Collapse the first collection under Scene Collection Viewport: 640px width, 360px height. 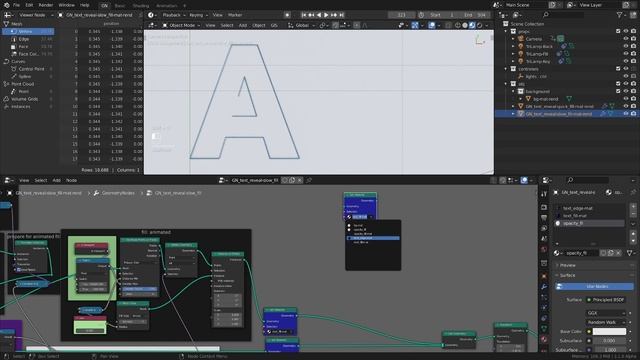click(506, 31)
